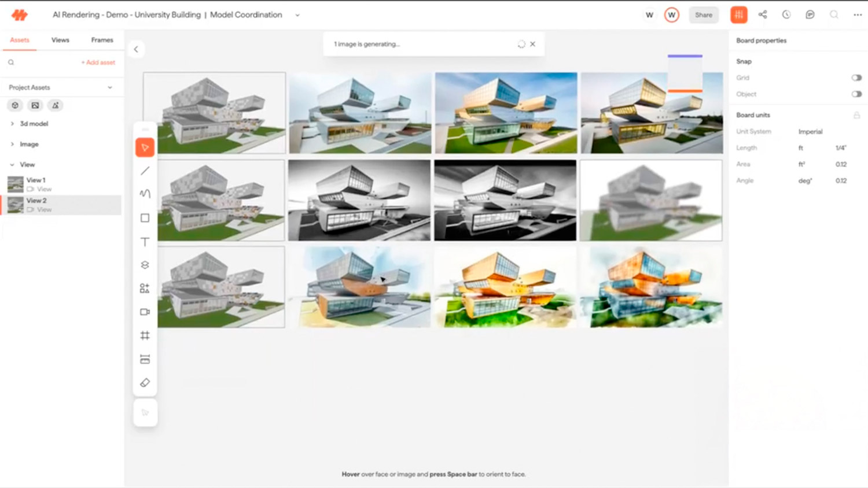Click the Add asset link
Image resolution: width=868 pixels, height=488 pixels.
click(98, 62)
